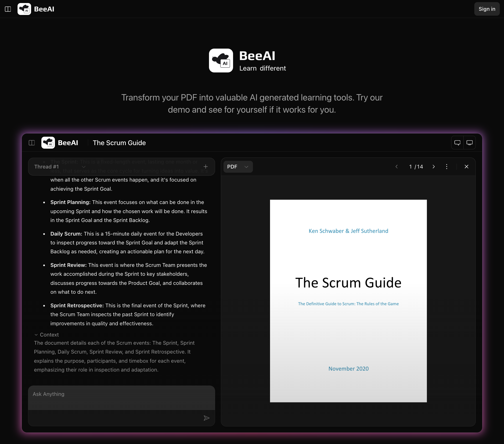Open the chat view icon
This screenshot has width=504, height=444.
[457, 143]
